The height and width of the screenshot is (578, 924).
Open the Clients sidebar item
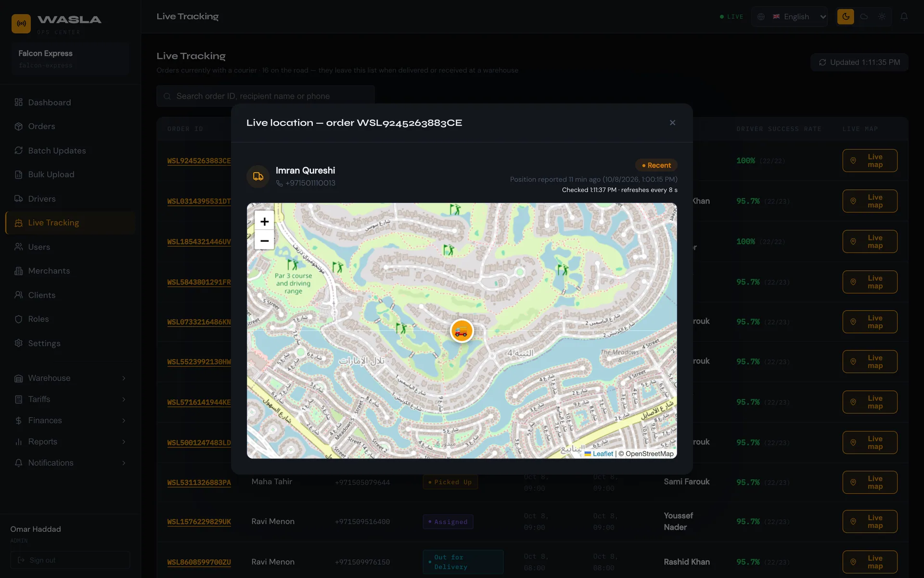(70, 295)
